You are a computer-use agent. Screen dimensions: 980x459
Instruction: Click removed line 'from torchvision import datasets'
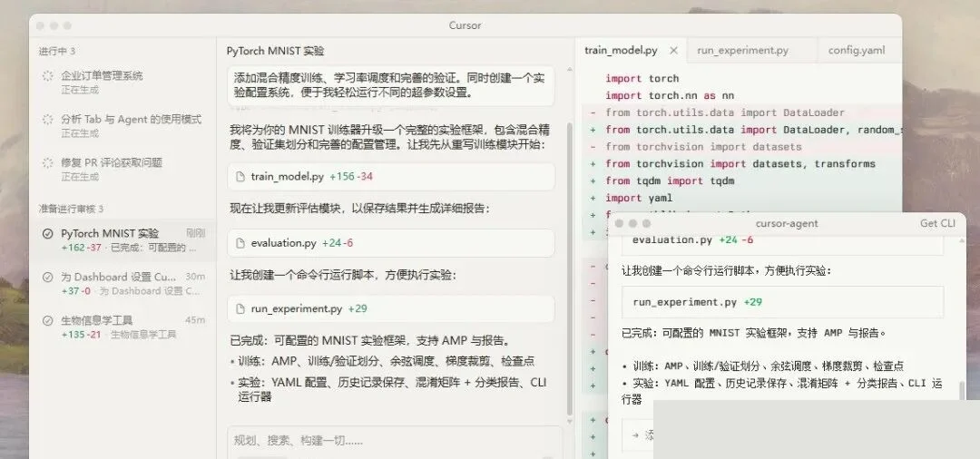click(703, 147)
